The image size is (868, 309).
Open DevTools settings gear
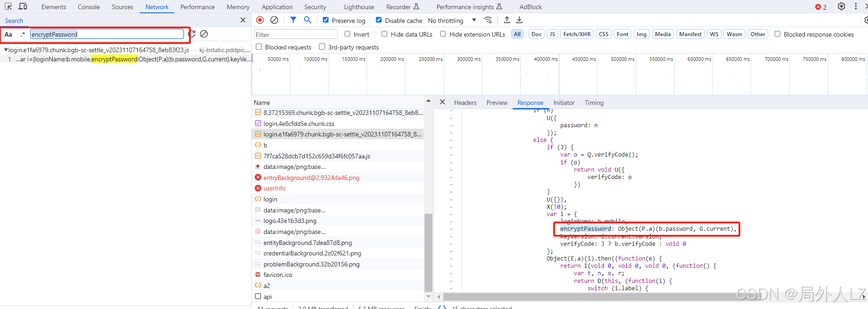(x=841, y=6)
